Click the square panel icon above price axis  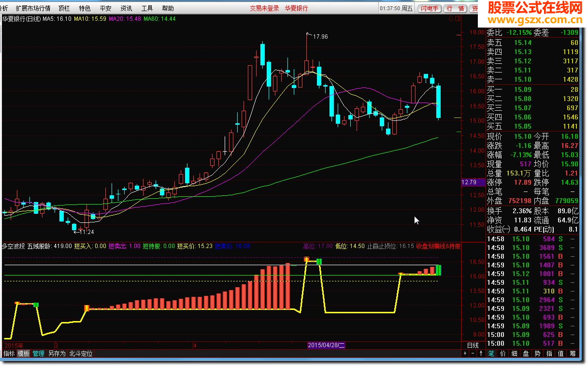[457, 19]
